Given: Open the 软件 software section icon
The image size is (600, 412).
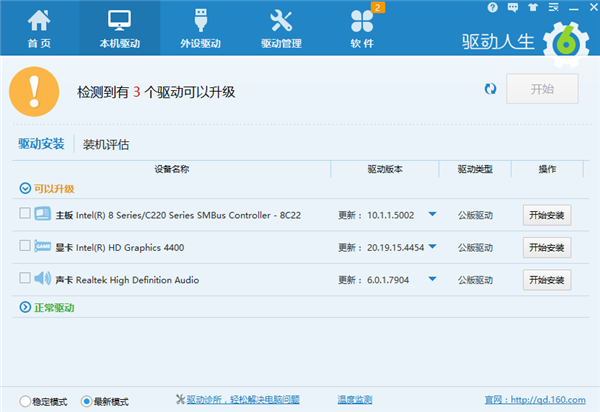Looking at the screenshot, I should click(x=362, y=29).
